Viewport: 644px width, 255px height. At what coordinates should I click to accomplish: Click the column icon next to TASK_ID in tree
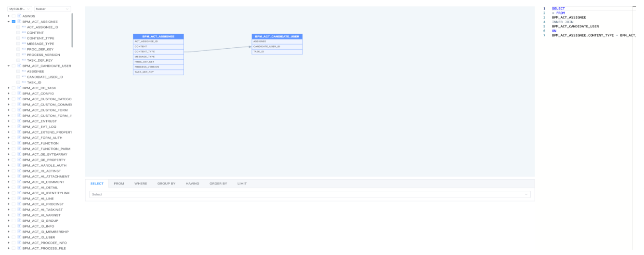pos(24,82)
